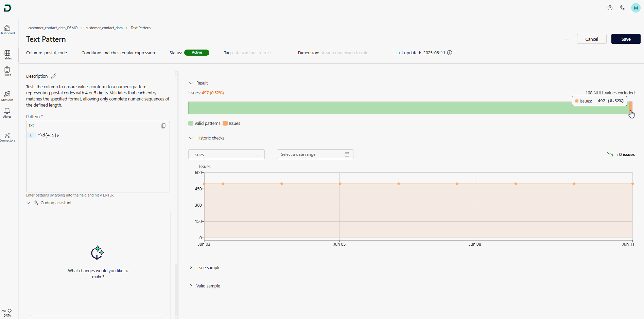Viewport: 644px width, 319px height.
Task: Toggle the Issues legend item
Action: point(231,124)
